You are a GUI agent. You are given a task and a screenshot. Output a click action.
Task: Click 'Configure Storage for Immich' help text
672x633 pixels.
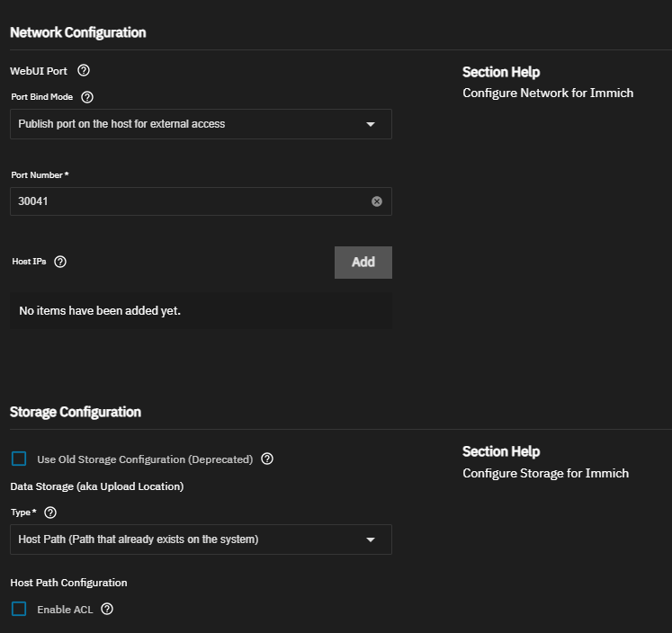(x=545, y=473)
